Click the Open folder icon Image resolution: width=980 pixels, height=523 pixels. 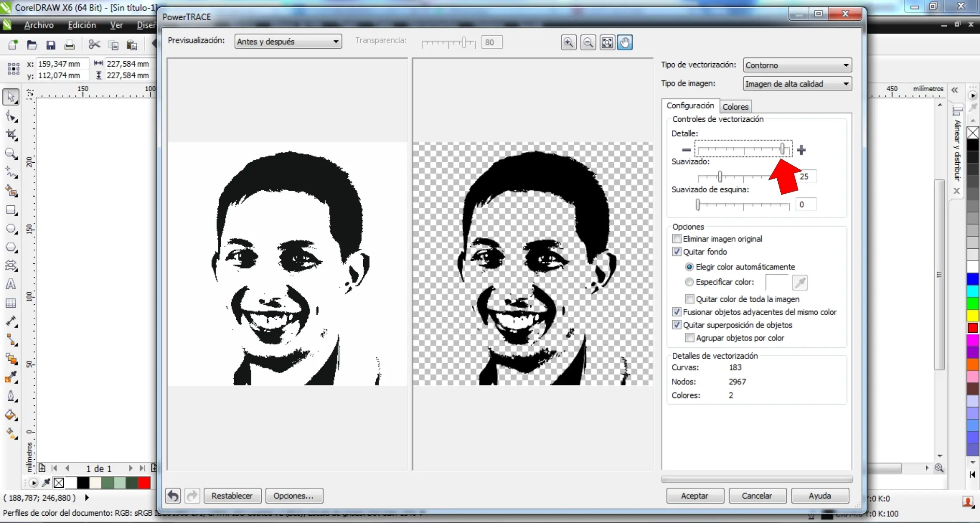click(x=32, y=45)
